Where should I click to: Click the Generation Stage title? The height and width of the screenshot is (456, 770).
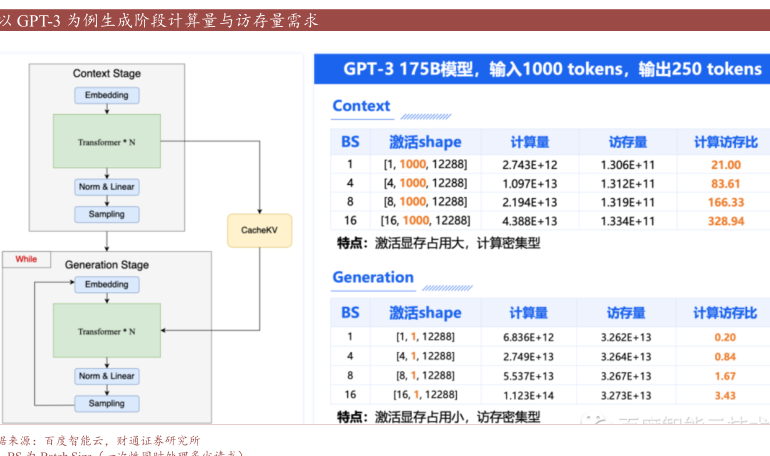tap(107, 265)
